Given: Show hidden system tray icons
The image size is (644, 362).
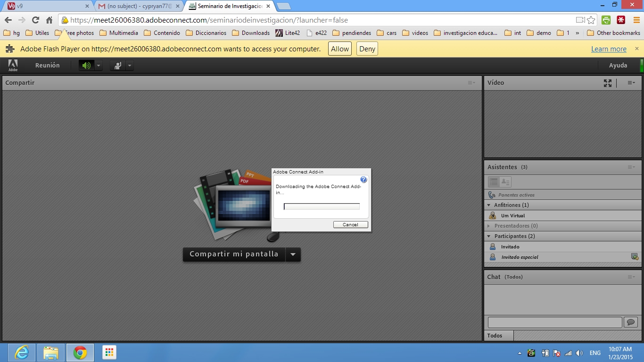Looking at the screenshot, I should [520, 353].
